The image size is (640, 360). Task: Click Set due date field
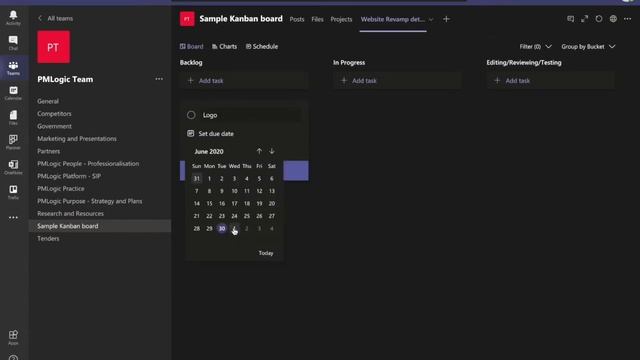216,133
